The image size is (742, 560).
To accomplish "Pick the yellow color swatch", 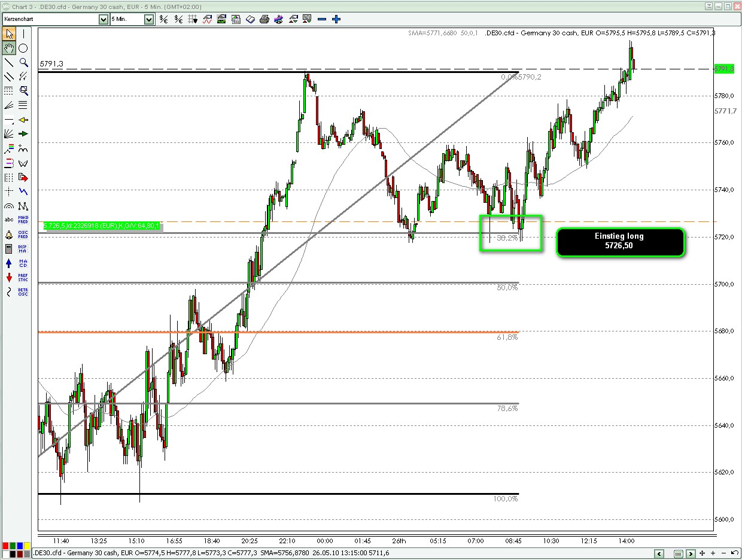I will (28, 546).
